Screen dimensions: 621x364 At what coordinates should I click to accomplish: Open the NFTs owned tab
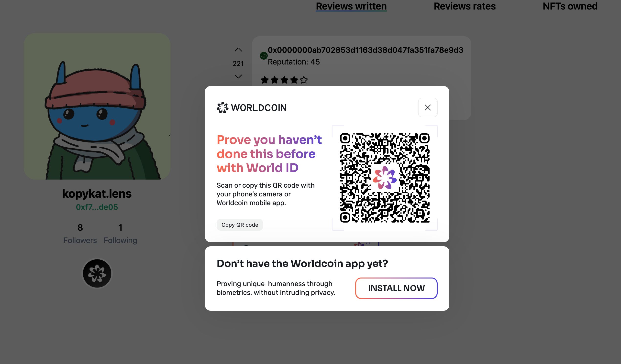click(570, 6)
